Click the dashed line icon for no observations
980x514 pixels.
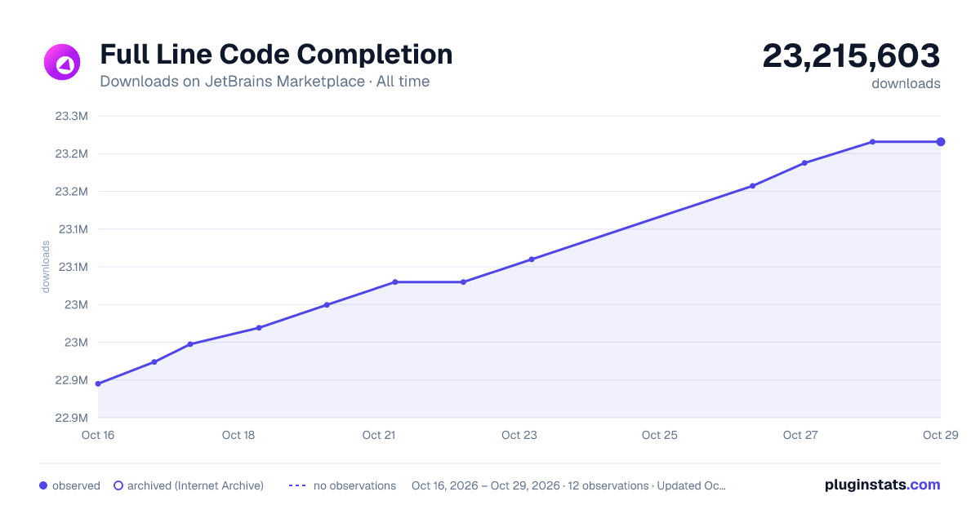(x=297, y=485)
